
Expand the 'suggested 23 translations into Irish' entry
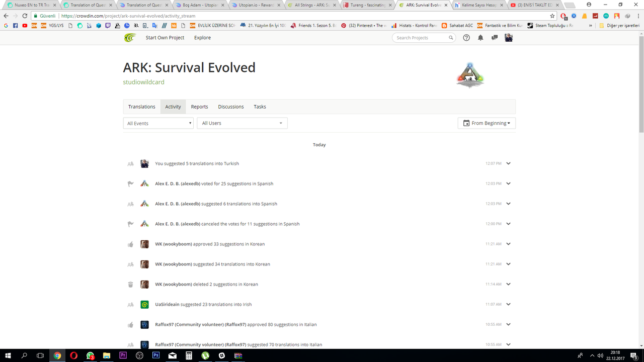click(508, 304)
